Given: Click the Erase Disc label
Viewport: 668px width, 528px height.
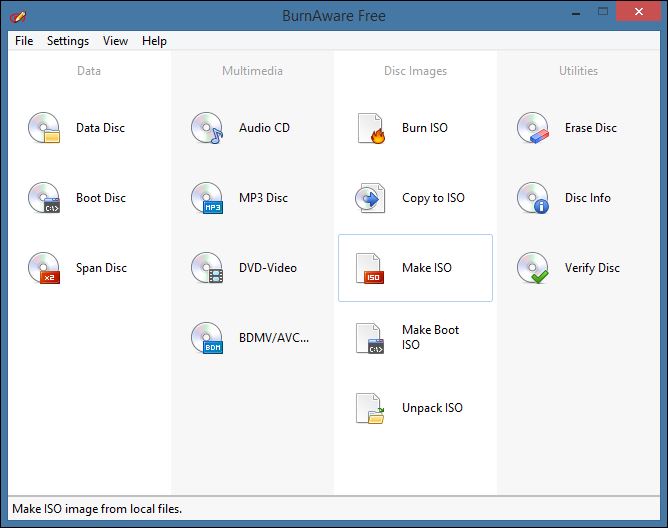Looking at the screenshot, I should coord(591,128).
